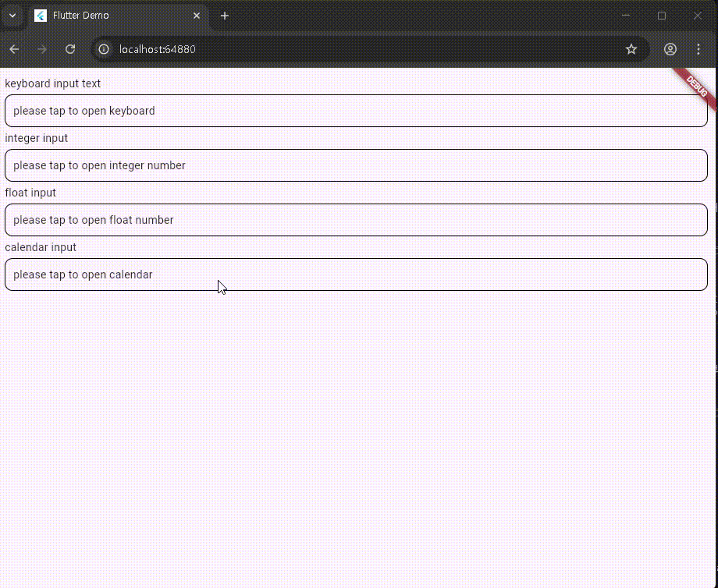Minimize the browser window
Screen dimensions: 718x588
click(x=626, y=16)
